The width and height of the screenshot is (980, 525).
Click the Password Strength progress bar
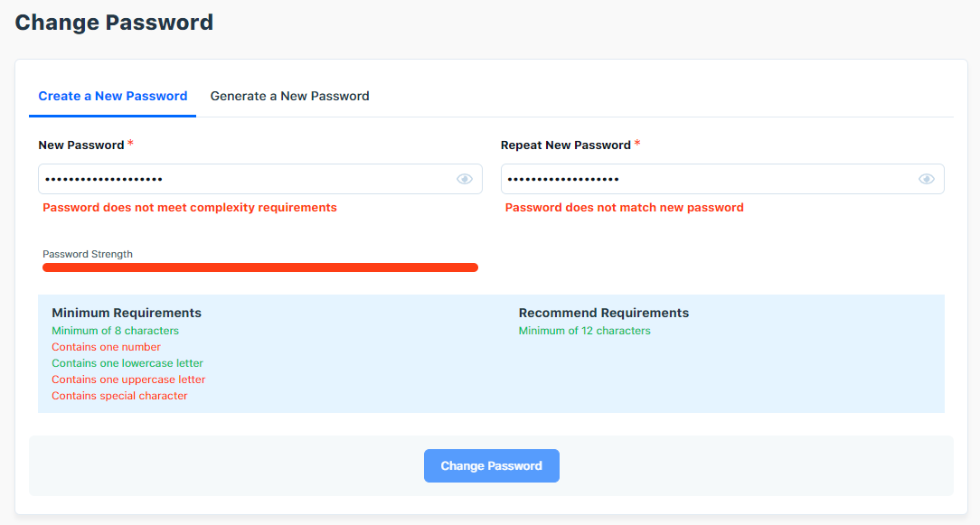tap(260, 267)
